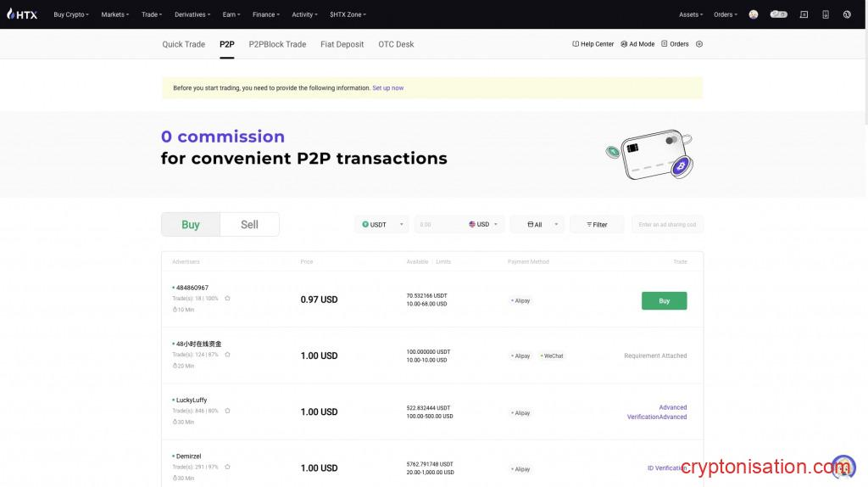868x487 pixels.
Task: Open the All payment methods dropdown
Action: pos(537,225)
